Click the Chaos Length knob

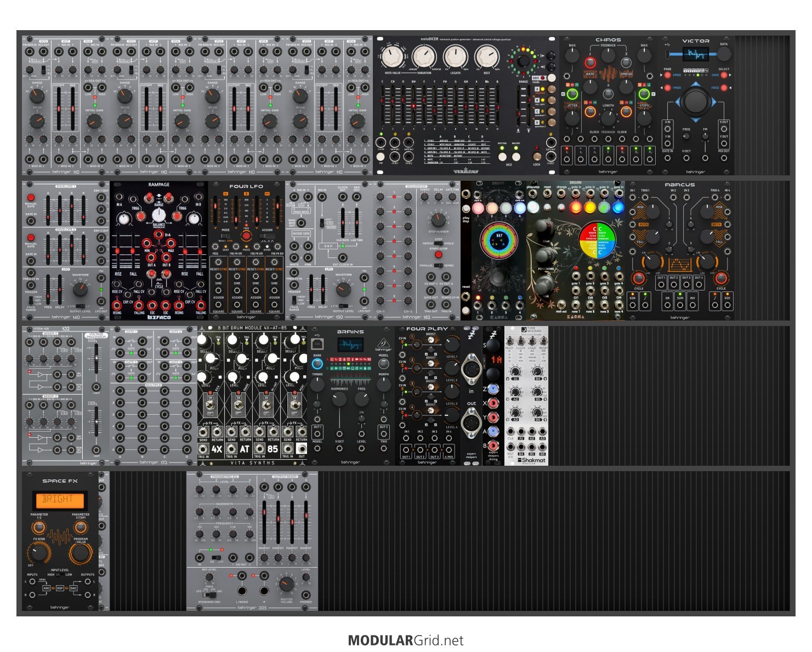pyautogui.click(x=608, y=118)
